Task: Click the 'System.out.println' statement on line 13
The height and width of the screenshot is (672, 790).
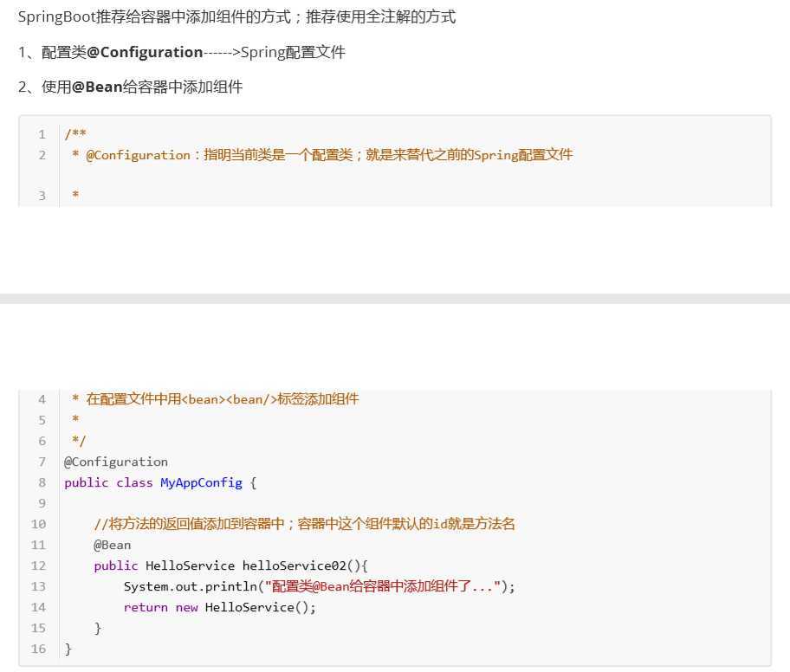Action: coord(320,586)
